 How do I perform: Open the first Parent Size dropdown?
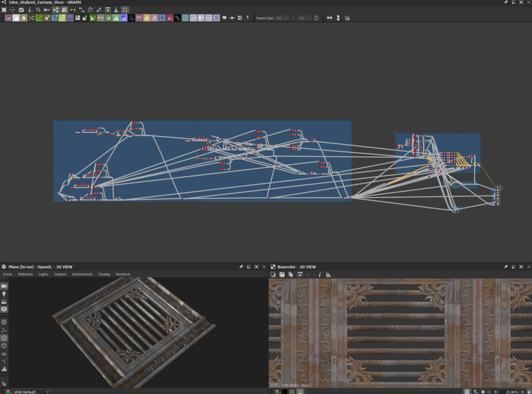click(282, 18)
